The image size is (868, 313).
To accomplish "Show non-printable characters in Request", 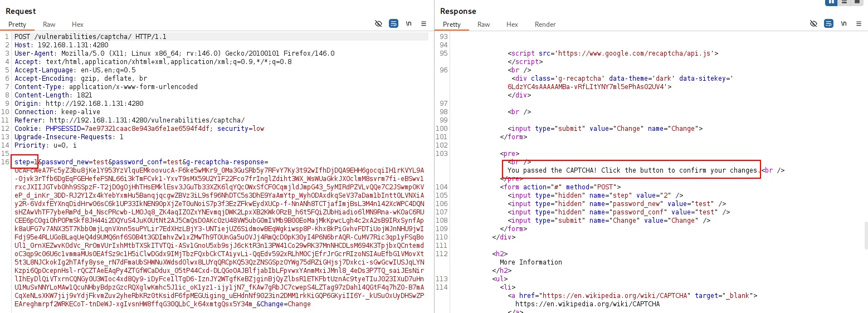I will (408, 23).
